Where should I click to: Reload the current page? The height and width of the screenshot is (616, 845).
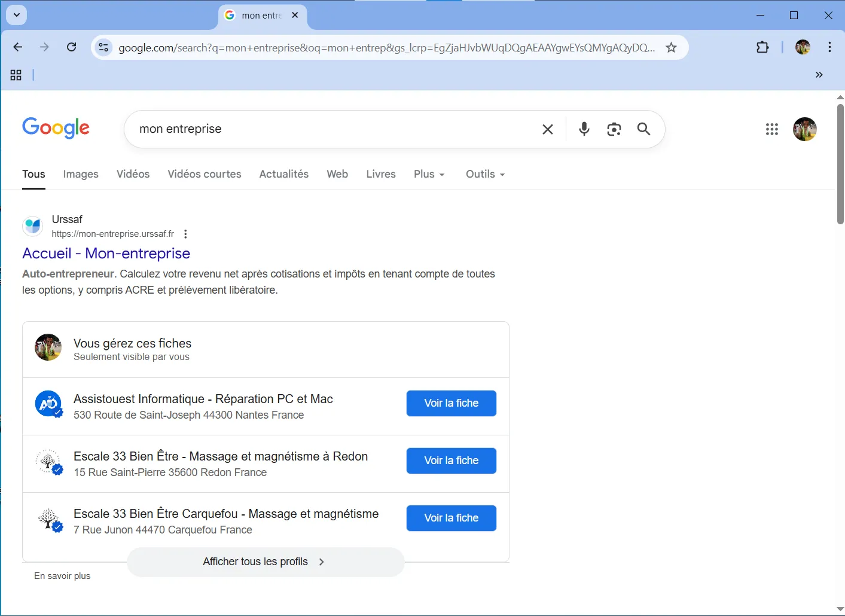point(72,47)
